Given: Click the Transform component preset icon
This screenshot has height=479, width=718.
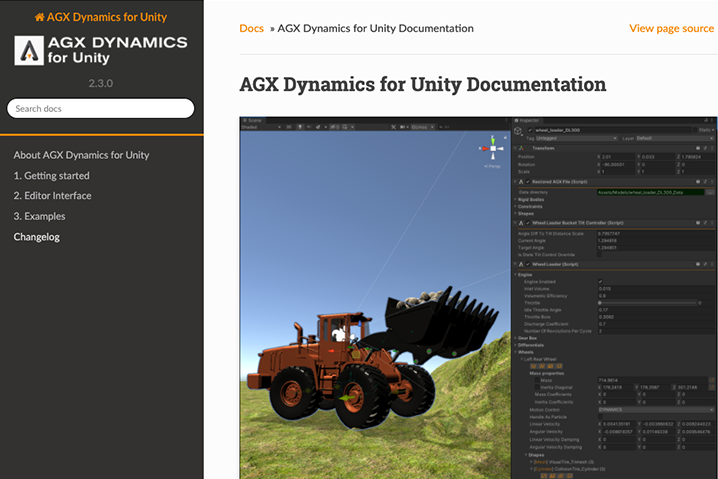Looking at the screenshot, I should click(x=705, y=148).
